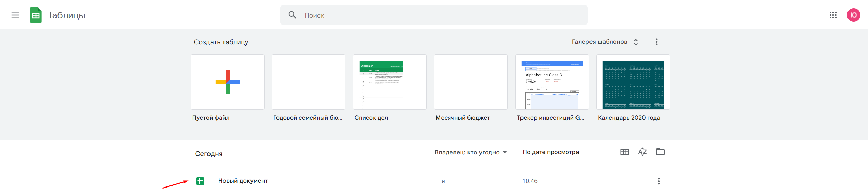Open the file picker folder icon

click(660, 152)
